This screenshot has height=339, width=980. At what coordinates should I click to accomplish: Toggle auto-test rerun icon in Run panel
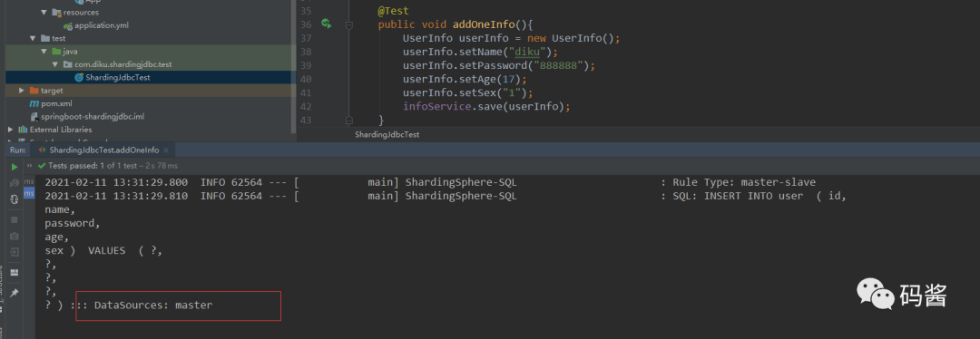click(15, 199)
